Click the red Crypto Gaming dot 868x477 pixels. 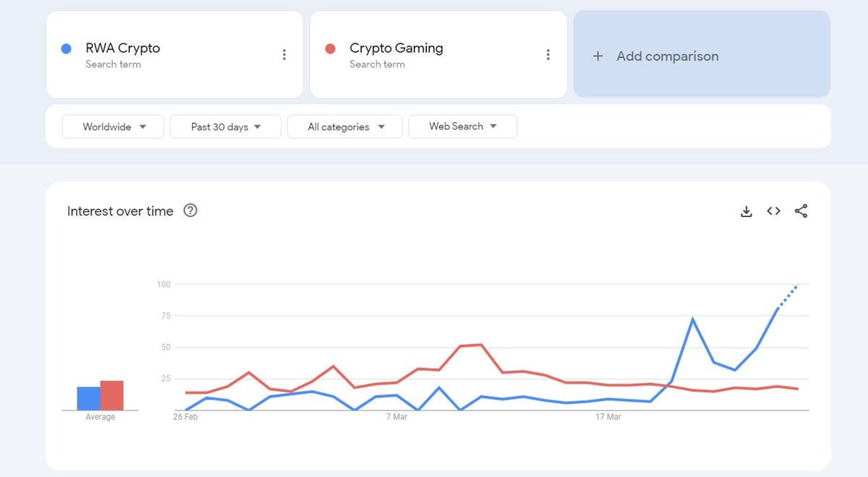(331, 48)
